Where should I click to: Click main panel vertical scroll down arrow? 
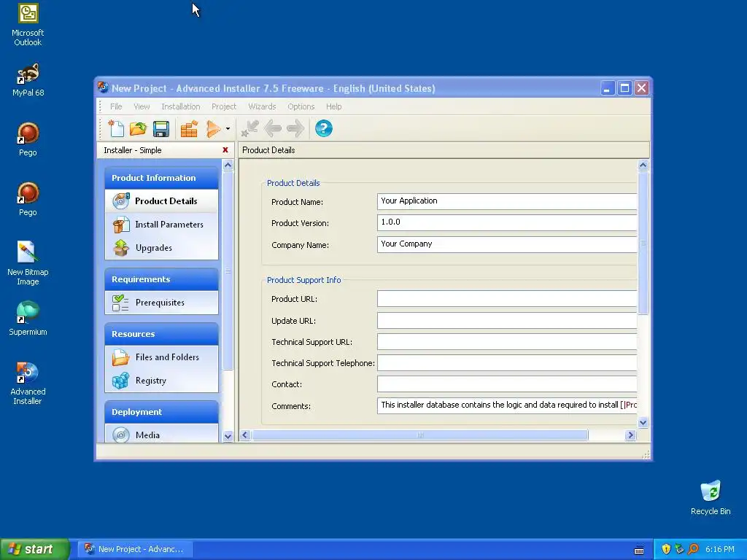643,422
